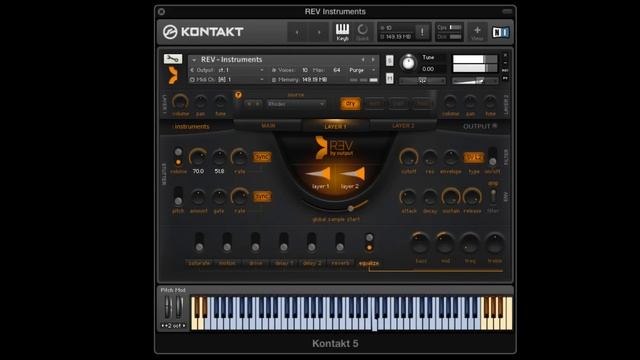
Task: Open the Purge dropdown menu
Action: coord(362,70)
